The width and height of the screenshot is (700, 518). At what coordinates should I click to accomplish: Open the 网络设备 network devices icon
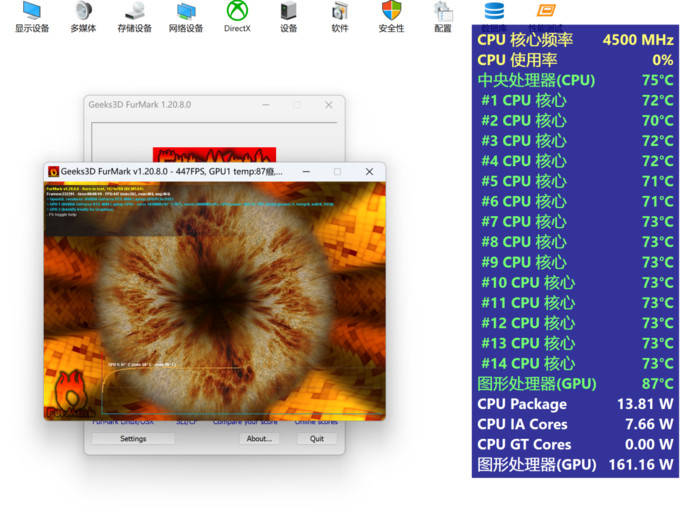coord(186,17)
